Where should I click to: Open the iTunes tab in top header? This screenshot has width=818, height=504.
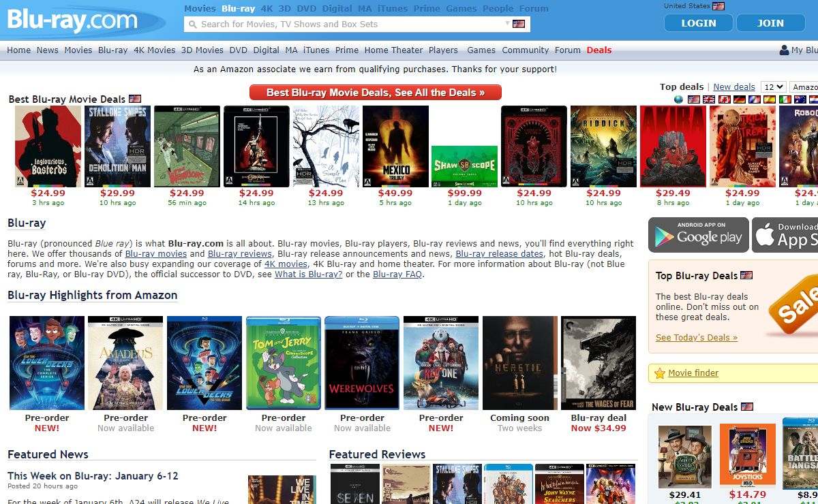pos(392,8)
